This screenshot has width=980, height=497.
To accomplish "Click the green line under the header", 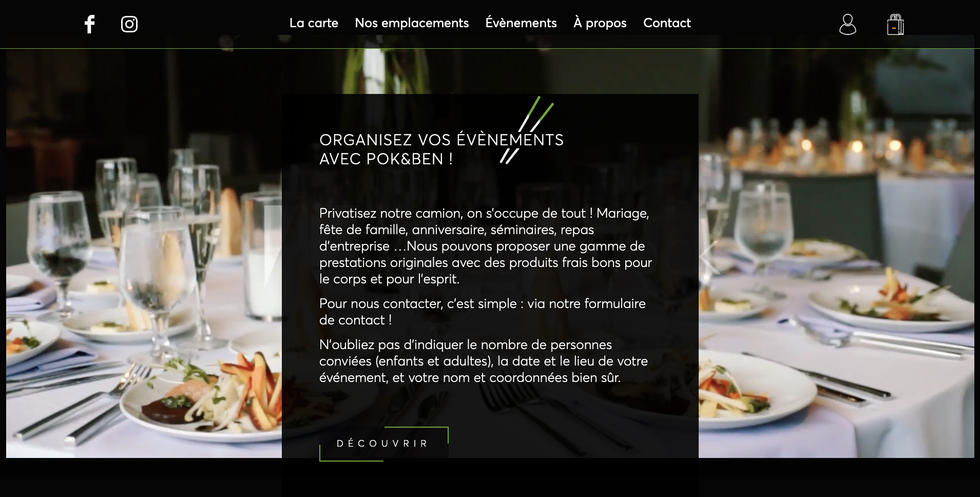I will coord(490,48).
